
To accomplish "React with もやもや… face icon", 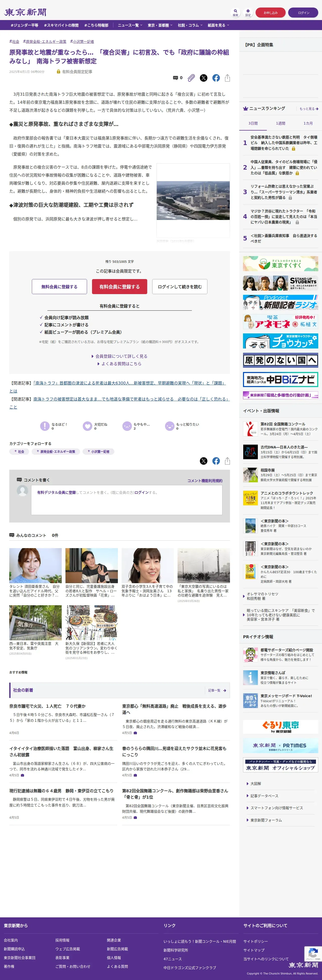I will 127,426.
